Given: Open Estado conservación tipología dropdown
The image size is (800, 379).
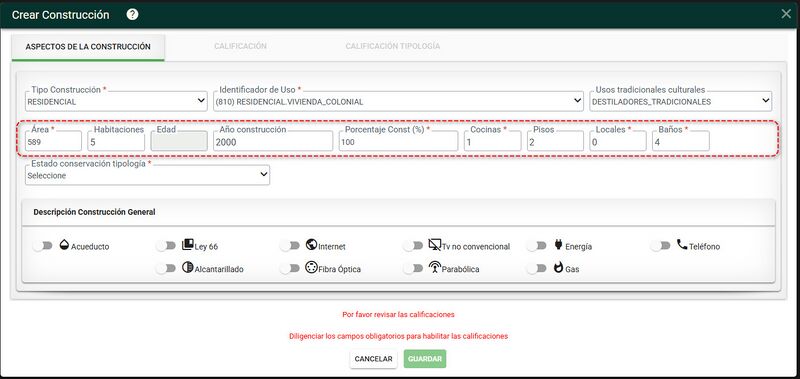Looking at the screenshot, I should (147, 175).
